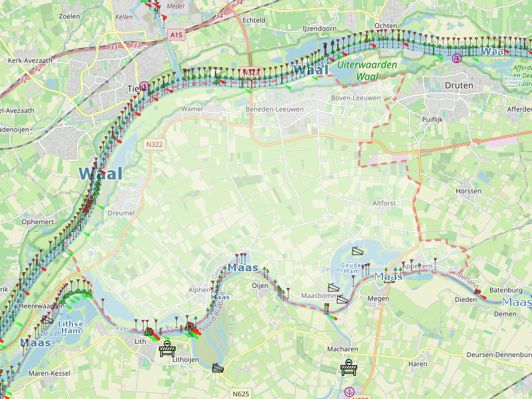This screenshot has height=399, width=532.
Task: Click the Beneden-Leeuwen town label
Action: point(275,109)
